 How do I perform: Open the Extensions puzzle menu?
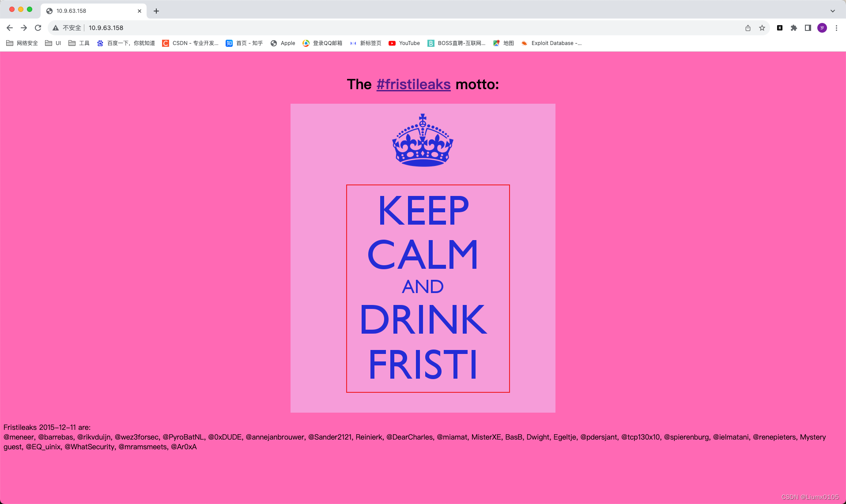tap(794, 28)
